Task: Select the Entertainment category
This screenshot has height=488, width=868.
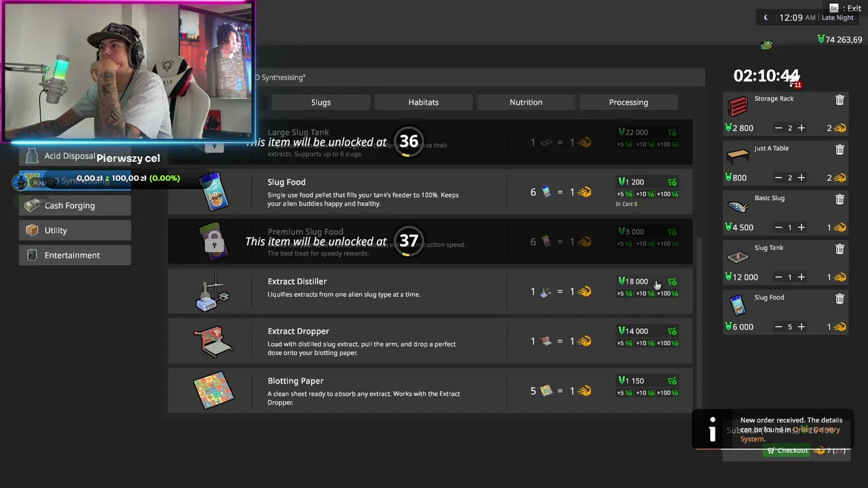Action: (75, 256)
